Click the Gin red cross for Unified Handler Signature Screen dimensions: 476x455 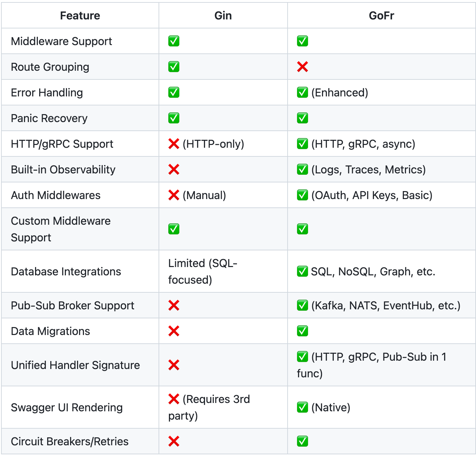point(174,365)
